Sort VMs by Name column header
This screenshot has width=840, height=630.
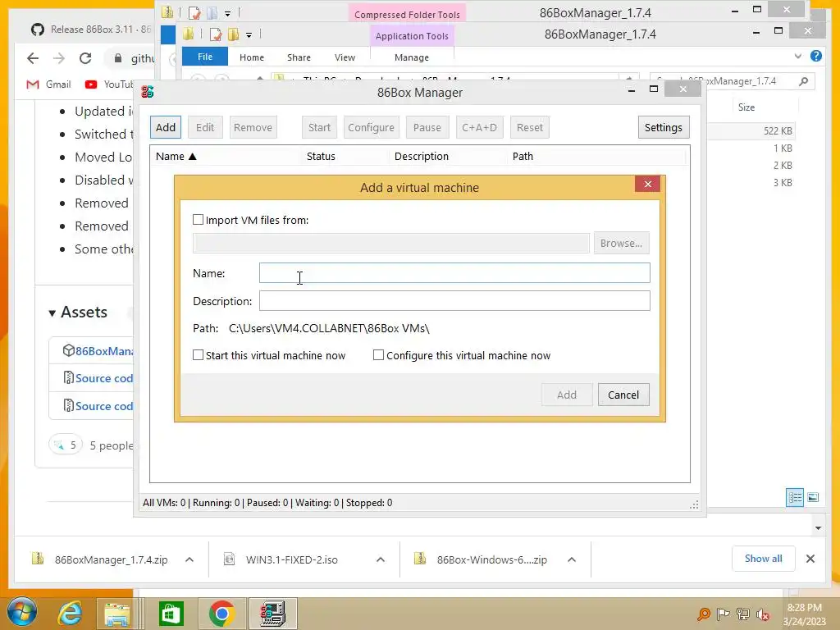tap(225, 157)
